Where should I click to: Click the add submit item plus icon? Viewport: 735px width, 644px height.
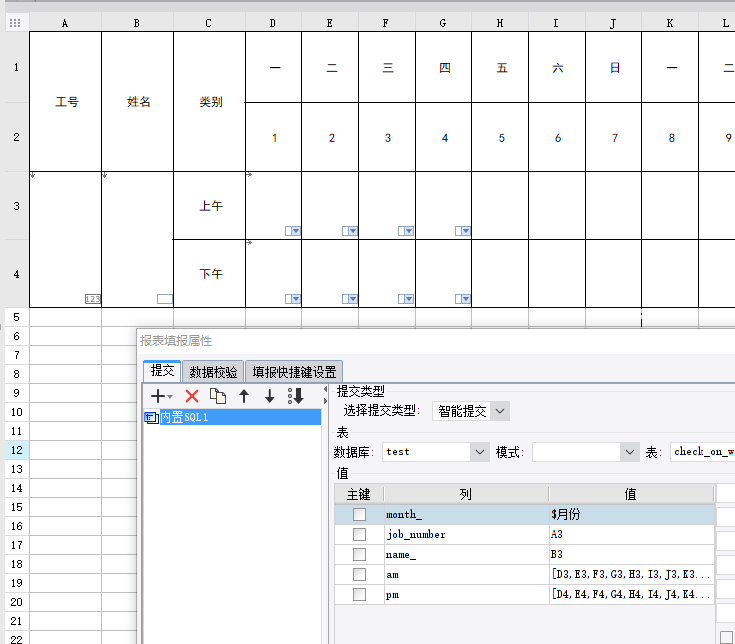[x=158, y=396]
